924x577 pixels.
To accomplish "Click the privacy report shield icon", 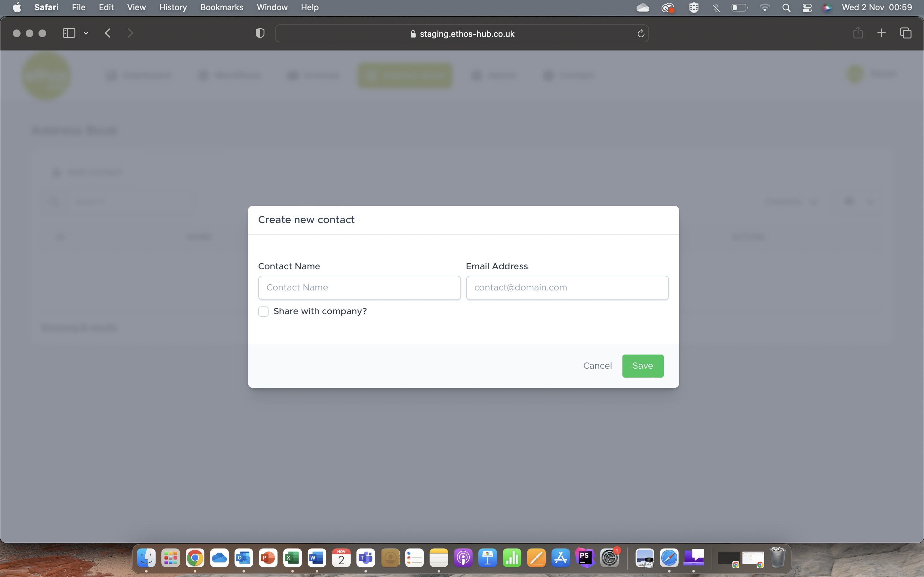I will coord(260,33).
